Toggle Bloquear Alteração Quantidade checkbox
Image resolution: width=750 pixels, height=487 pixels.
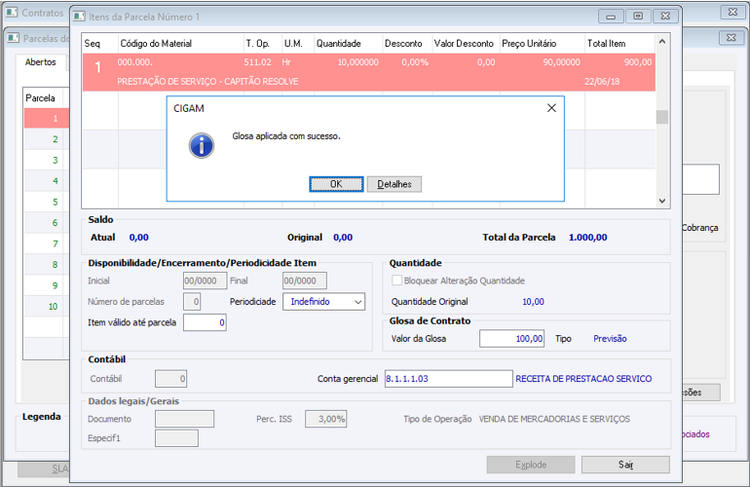click(397, 280)
